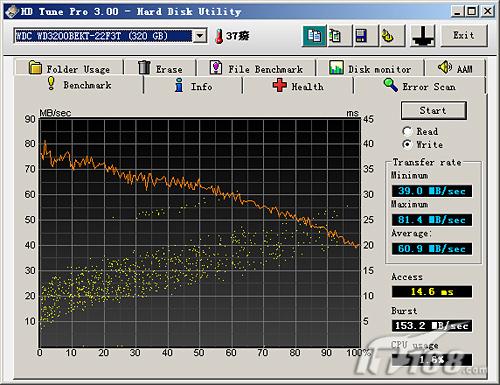Viewport: 500px width, 385px height.
Task: Click the Access time 14.6 ms value
Action: click(432, 292)
